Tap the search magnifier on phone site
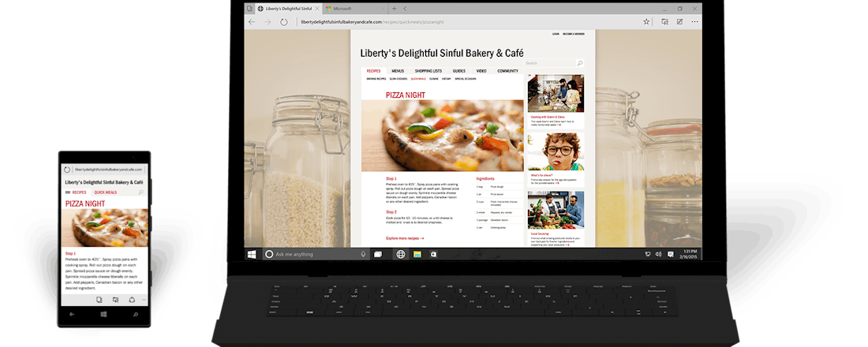Viewport: 868px width, 347px height. pyautogui.click(x=140, y=192)
